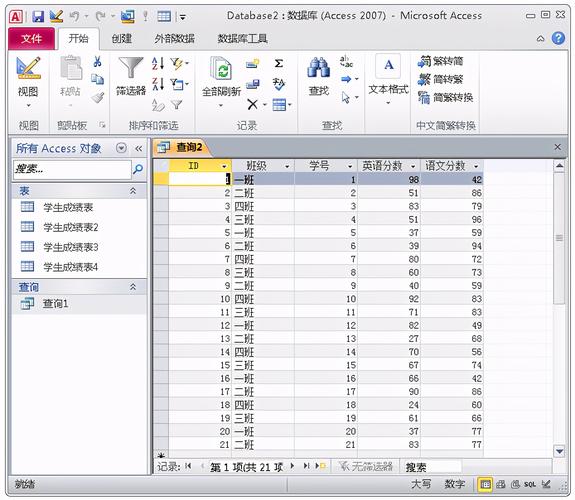This screenshot has height=500, width=575.
Task: Click the Help question mark icon
Action: coord(558,38)
